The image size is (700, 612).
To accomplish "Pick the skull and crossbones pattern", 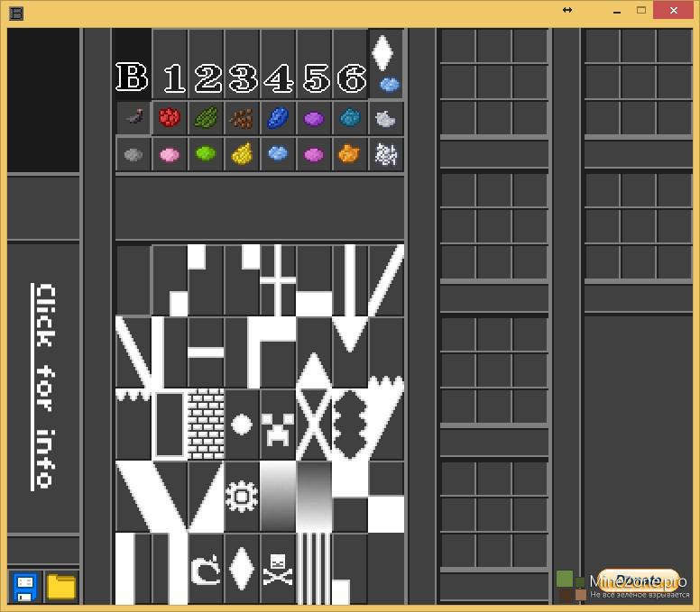I will click(278, 569).
